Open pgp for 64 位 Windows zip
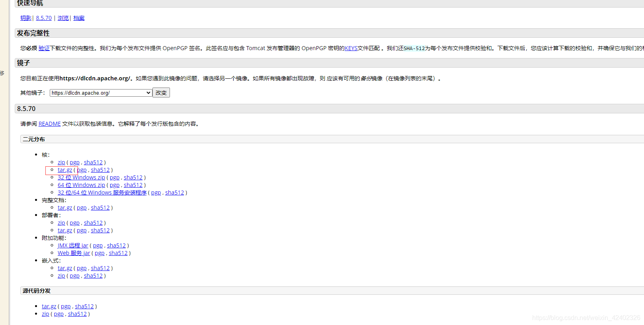This screenshot has width=644, height=325. [115, 185]
